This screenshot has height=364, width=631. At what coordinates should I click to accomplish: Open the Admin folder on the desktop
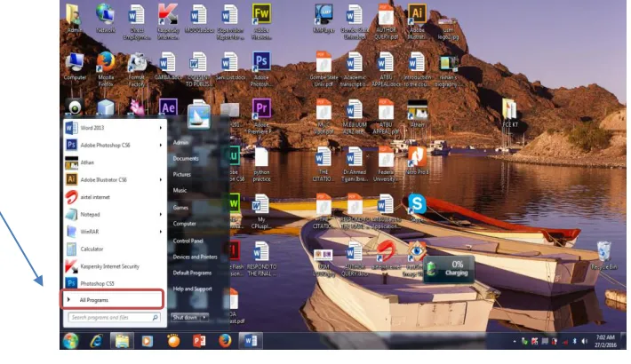pos(75,19)
